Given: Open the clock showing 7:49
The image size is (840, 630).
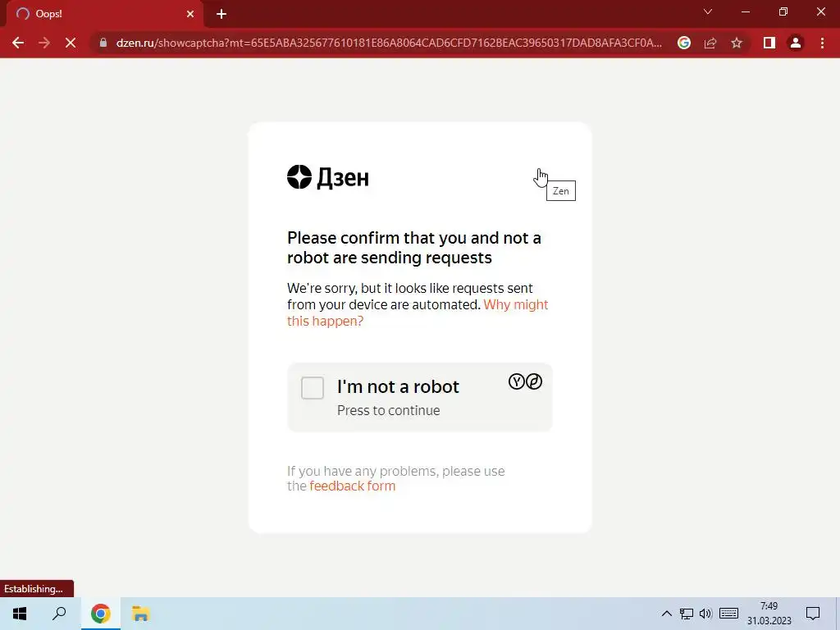Looking at the screenshot, I should coord(769,614).
